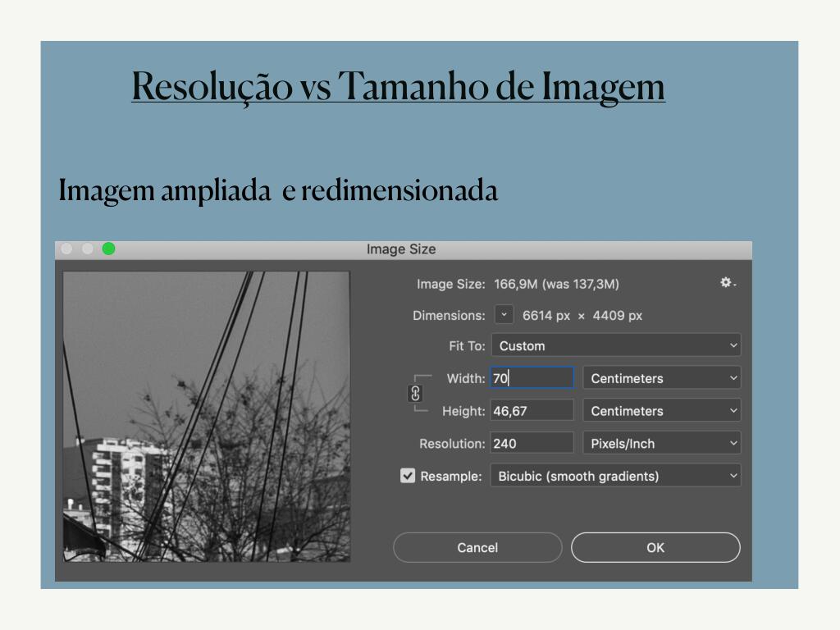Expand the Dimensions unit chevron

coord(504,315)
